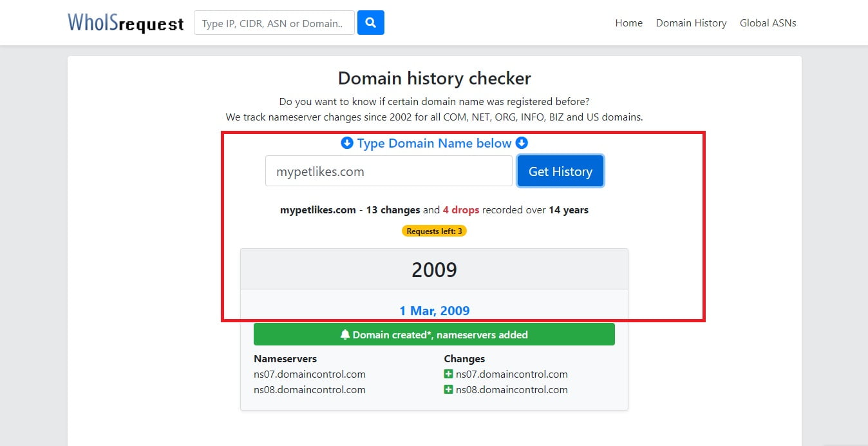Click the 'Nameservers' column heading
Image resolution: width=868 pixels, height=446 pixels.
[x=285, y=358]
